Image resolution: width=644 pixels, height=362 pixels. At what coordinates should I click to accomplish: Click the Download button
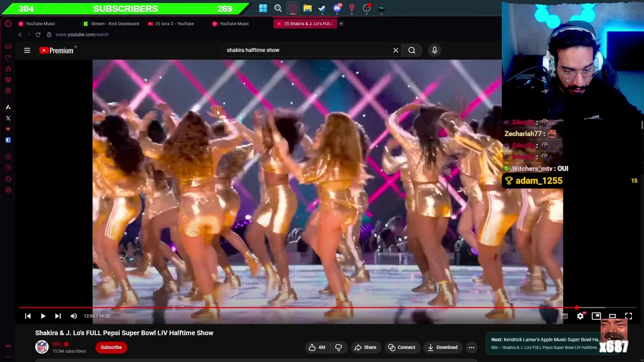[x=442, y=347]
